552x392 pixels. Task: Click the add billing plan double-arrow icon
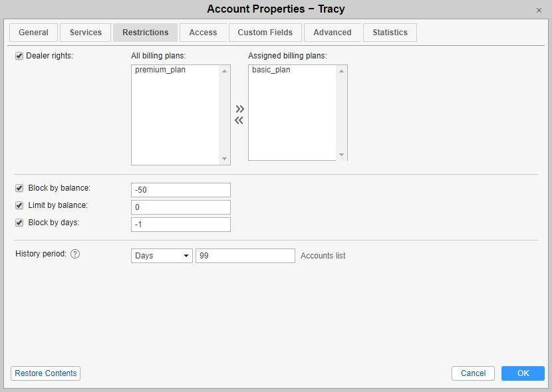point(239,109)
